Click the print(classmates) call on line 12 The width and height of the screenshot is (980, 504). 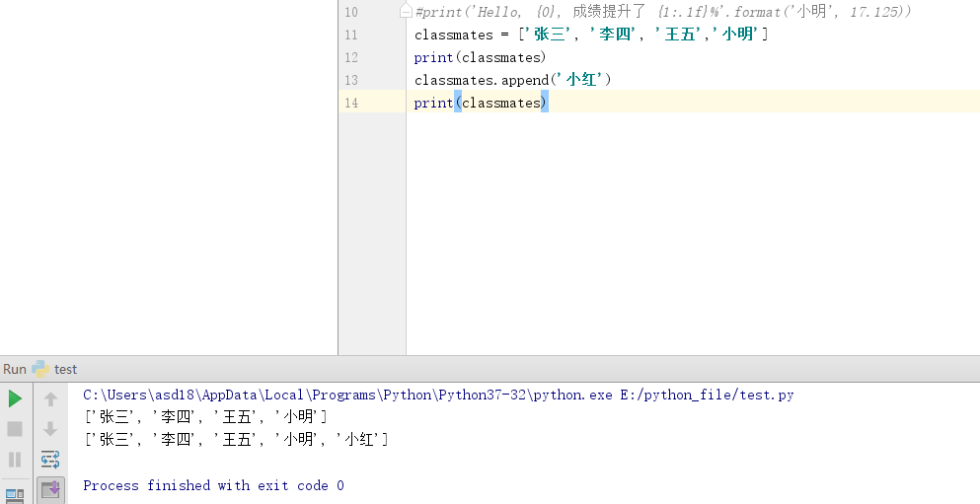[480, 57]
